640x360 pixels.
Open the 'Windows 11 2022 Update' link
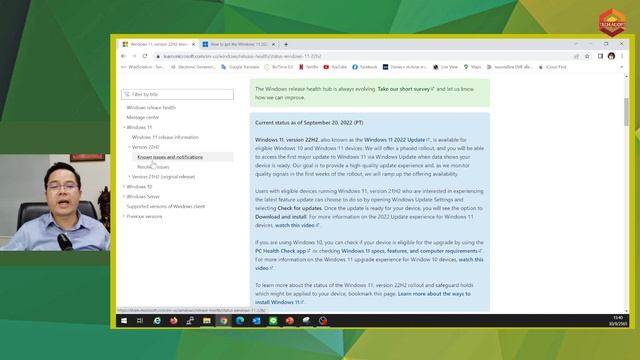click(x=397, y=140)
